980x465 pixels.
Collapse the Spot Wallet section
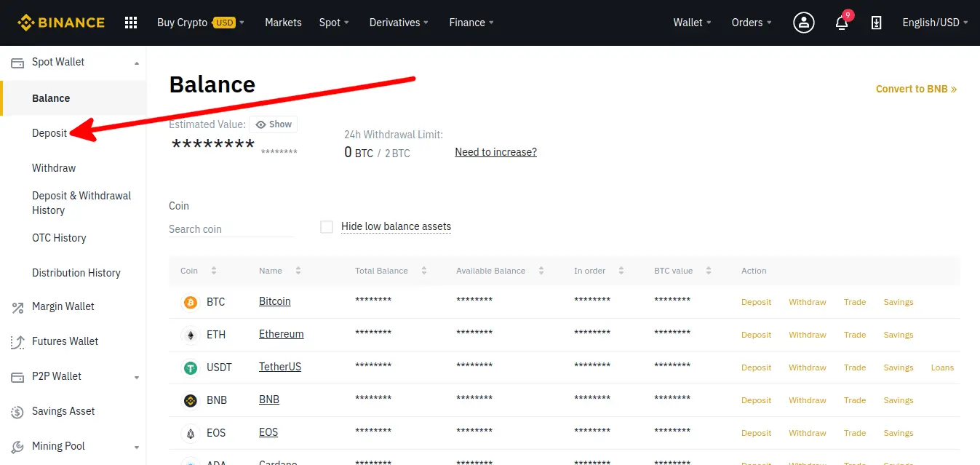(137, 63)
